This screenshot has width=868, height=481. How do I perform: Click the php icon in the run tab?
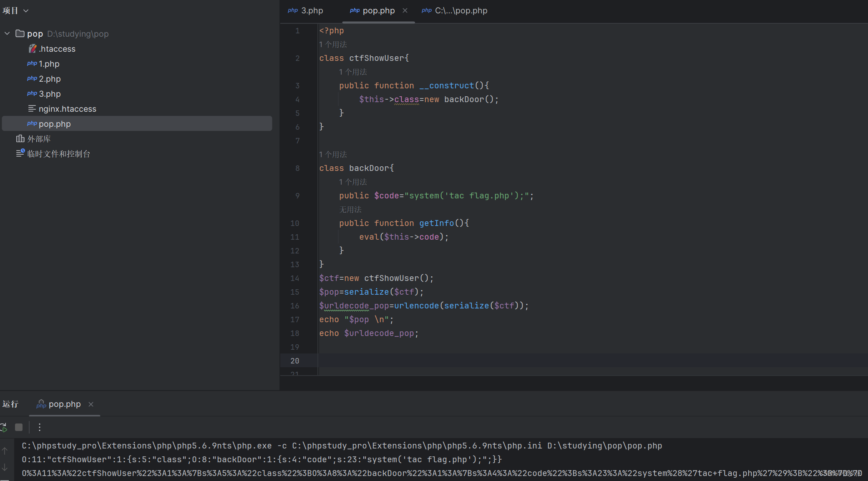pyautogui.click(x=41, y=404)
